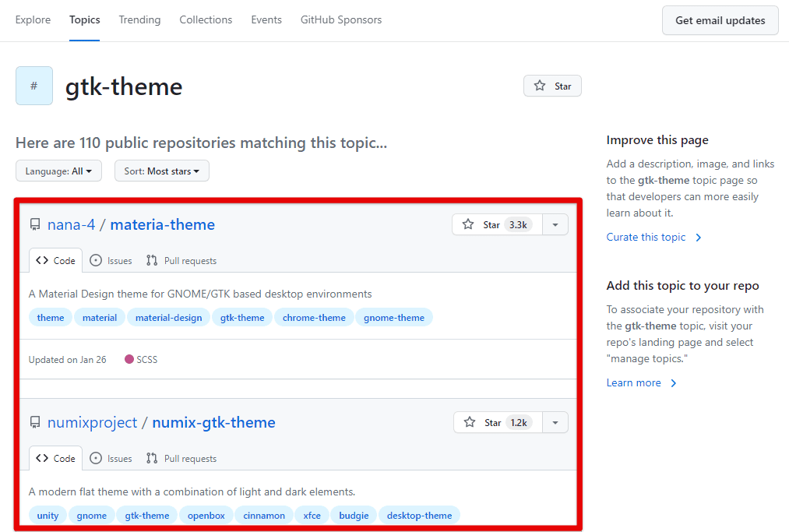Click the material-design topic tag
The height and width of the screenshot is (532, 789).
[168, 318]
